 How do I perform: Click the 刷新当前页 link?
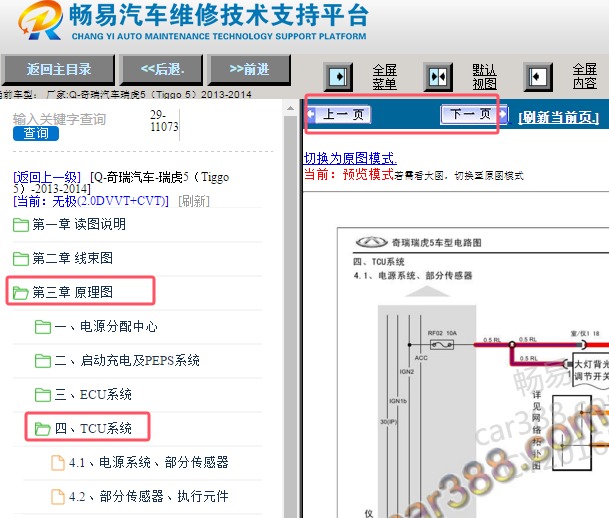click(559, 117)
